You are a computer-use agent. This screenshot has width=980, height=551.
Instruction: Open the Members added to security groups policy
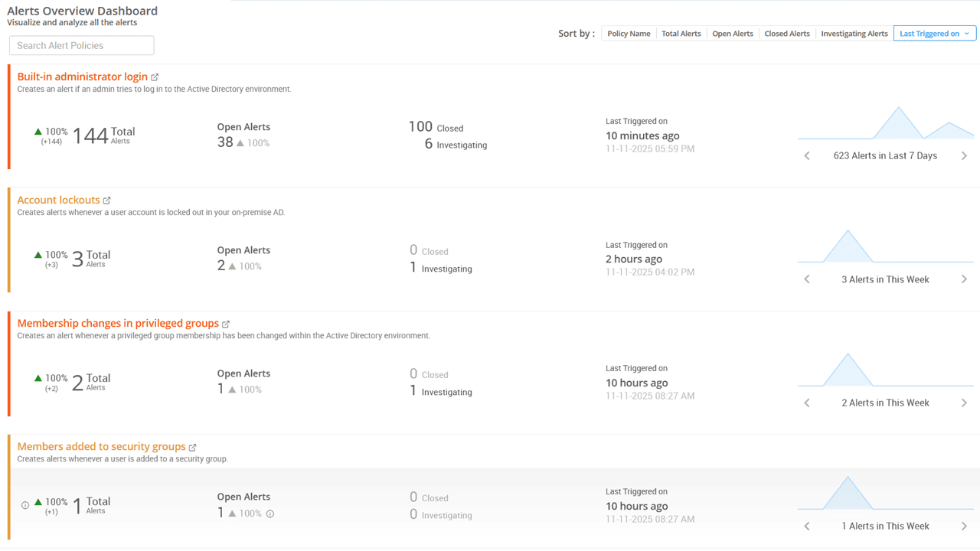point(101,446)
